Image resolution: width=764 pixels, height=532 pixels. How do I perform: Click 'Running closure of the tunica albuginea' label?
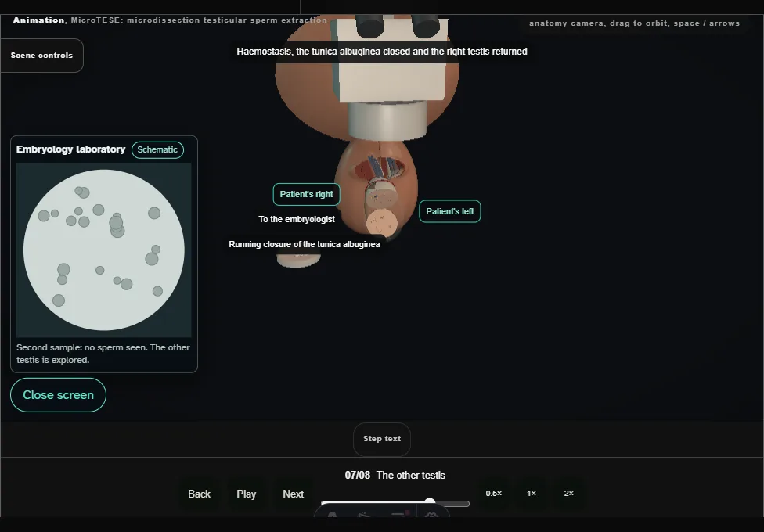(305, 244)
